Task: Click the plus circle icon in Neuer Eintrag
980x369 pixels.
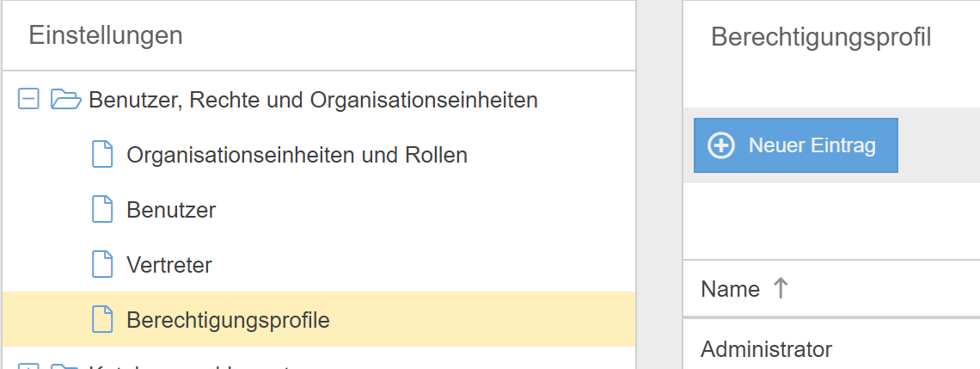Action: pyautogui.click(x=720, y=145)
